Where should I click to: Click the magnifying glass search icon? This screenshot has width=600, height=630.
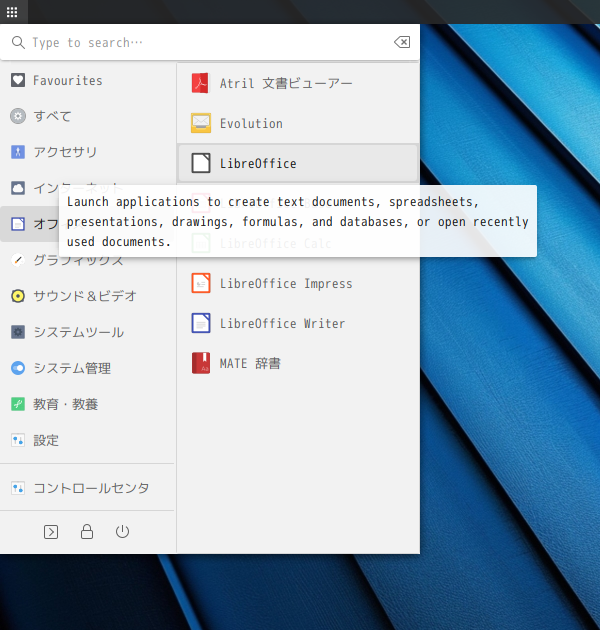(x=18, y=42)
